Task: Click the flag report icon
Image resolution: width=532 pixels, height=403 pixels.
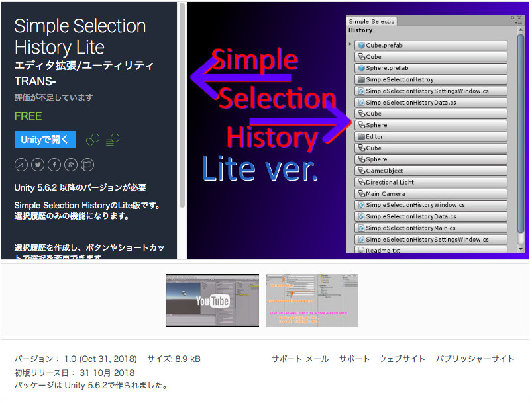Action: tap(87, 165)
